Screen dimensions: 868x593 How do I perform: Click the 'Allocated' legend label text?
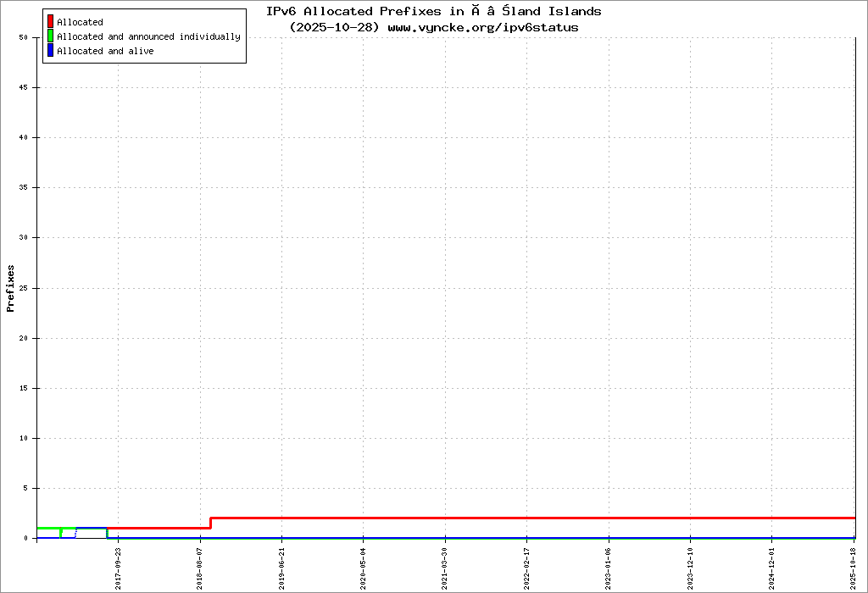(x=80, y=22)
